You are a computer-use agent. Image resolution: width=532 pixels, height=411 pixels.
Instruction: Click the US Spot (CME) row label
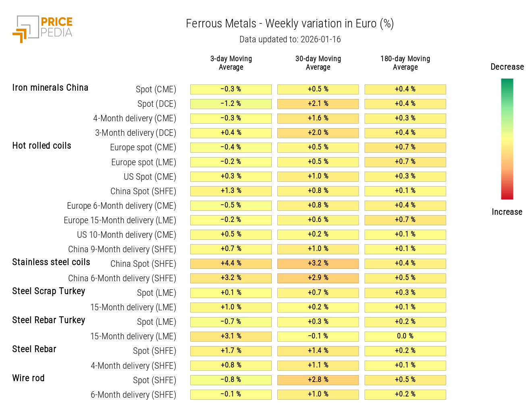pyautogui.click(x=150, y=177)
